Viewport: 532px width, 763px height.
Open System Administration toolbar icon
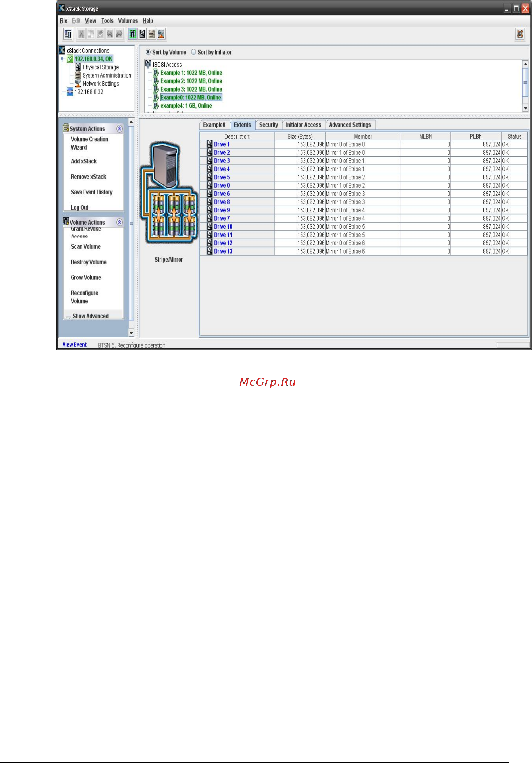151,34
